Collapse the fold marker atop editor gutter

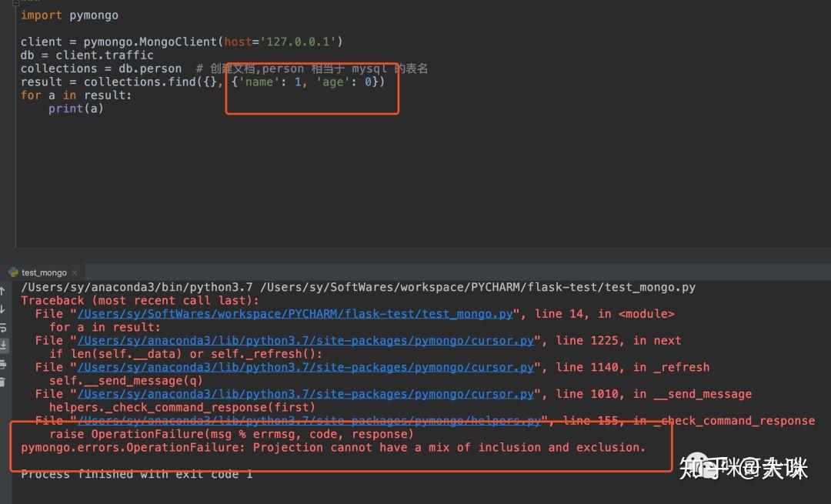coord(15,2)
